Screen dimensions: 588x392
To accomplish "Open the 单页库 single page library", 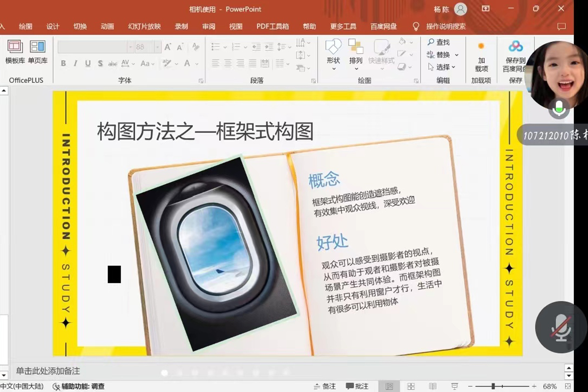I will [x=38, y=51].
